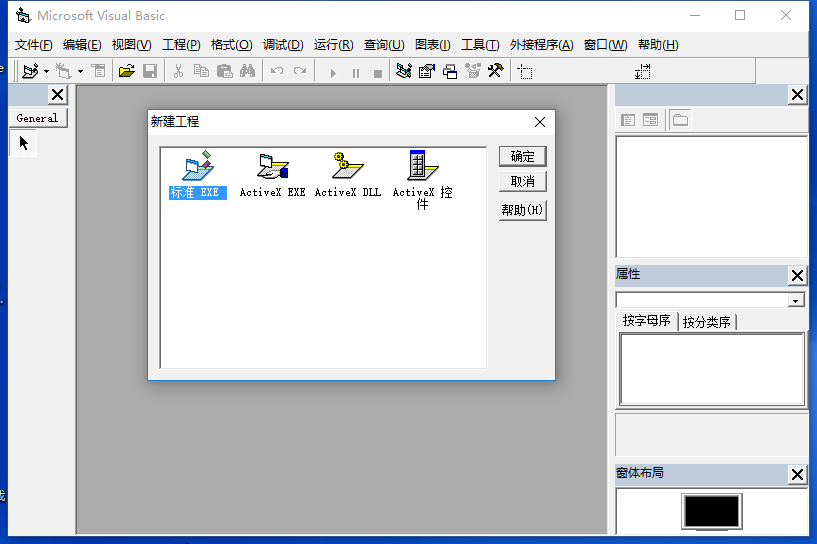The image size is (817, 544).
Task: Open the Properties Window toolbar icon
Action: tap(427, 71)
